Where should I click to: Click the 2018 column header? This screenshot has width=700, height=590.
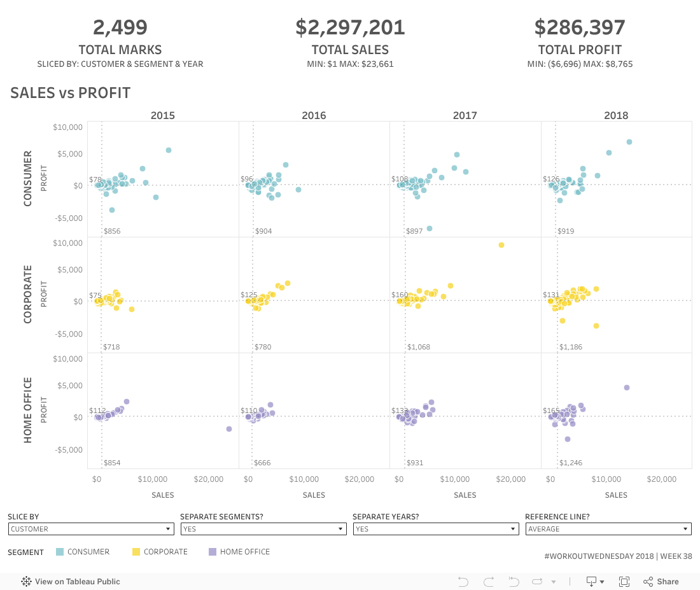pyautogui.click(x=616, y=115)
